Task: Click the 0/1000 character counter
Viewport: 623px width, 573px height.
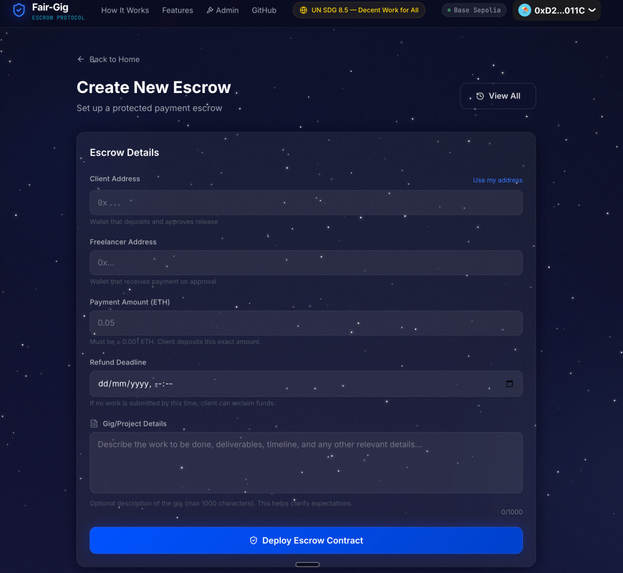Action: (511, 512)
